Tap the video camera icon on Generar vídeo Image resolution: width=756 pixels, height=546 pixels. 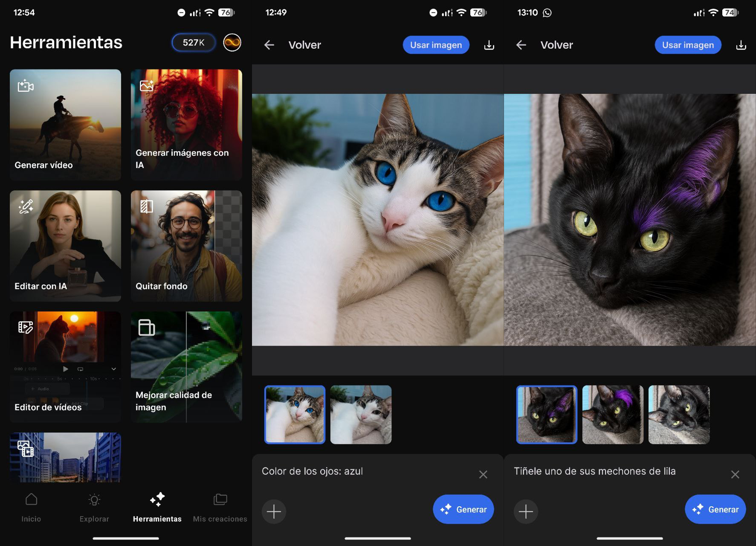pos(26,86)
